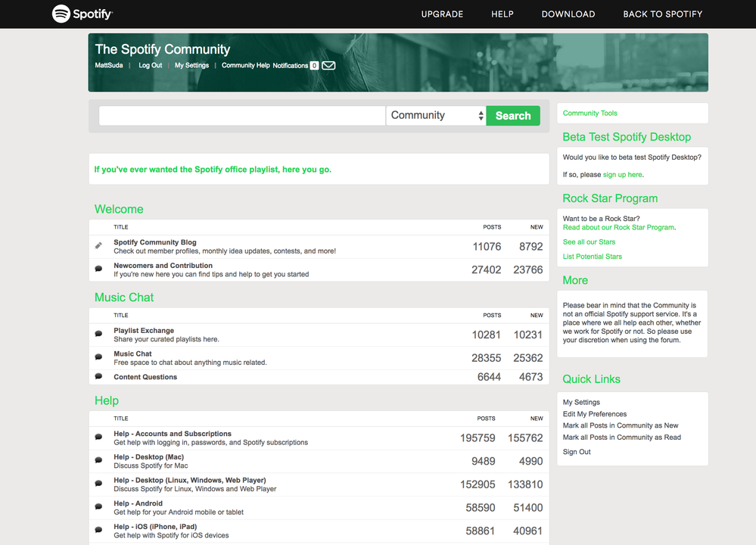Image resolution: width=756 pixels, height=545 pixels.
Task: Click post count 58861 for Help - iOS
Action: (481, 531)
